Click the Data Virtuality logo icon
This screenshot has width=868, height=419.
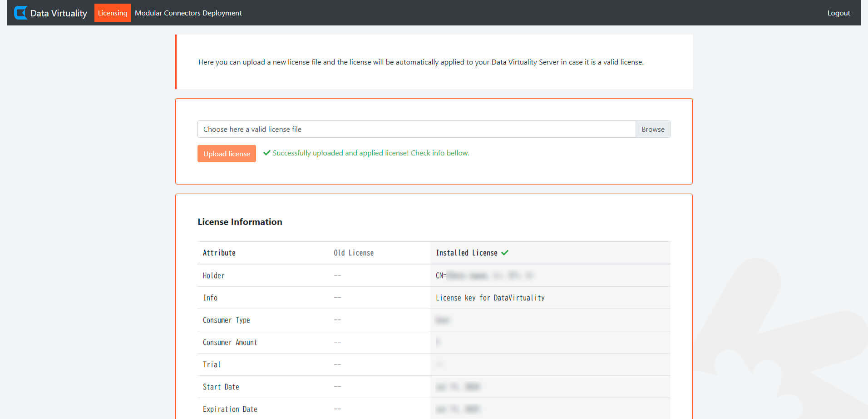point(20,13)
